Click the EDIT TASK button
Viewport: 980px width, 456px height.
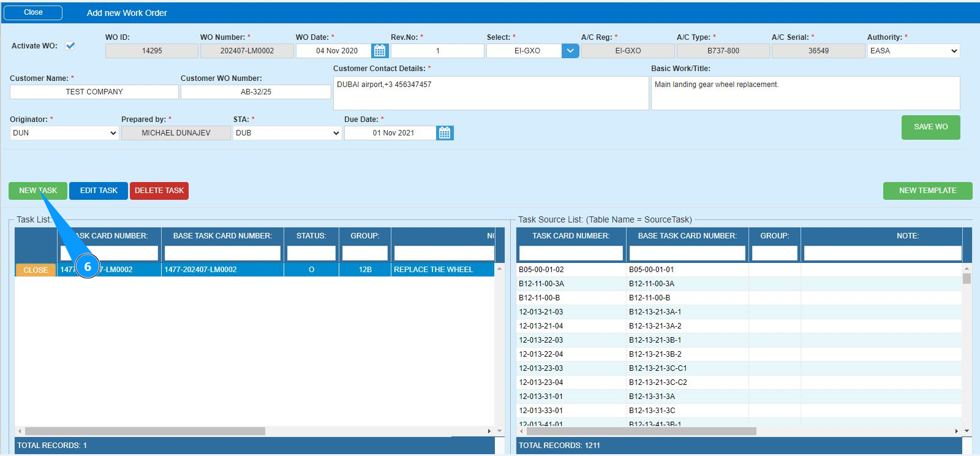coord(99,191)
